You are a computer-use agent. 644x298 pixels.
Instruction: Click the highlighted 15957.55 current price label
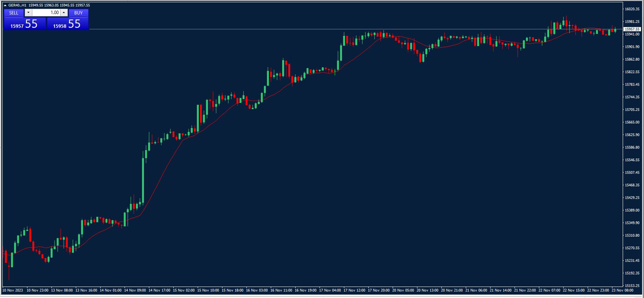(632, 29)
